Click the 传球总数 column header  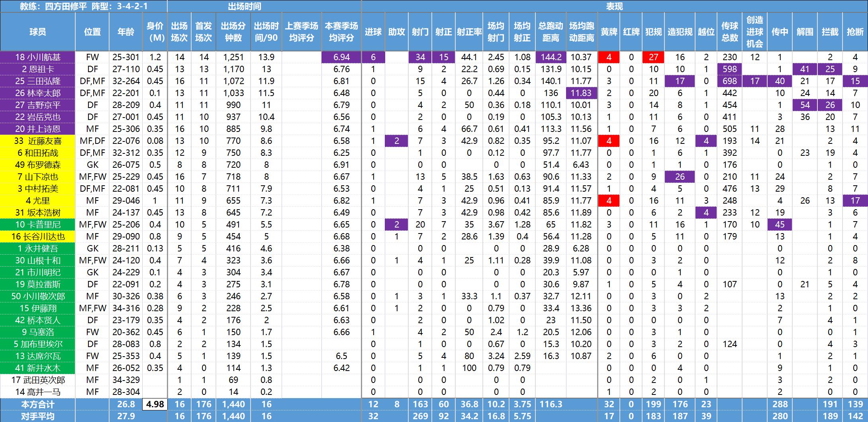(x=730, y=32)
